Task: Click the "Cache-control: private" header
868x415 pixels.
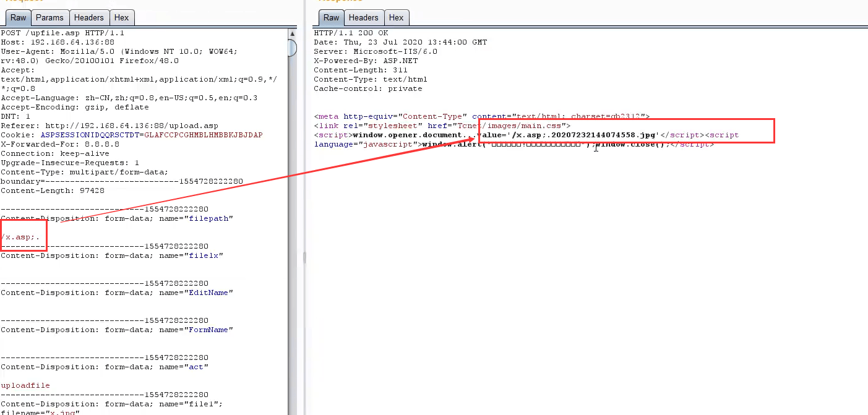Action: (x=369, y=88)
